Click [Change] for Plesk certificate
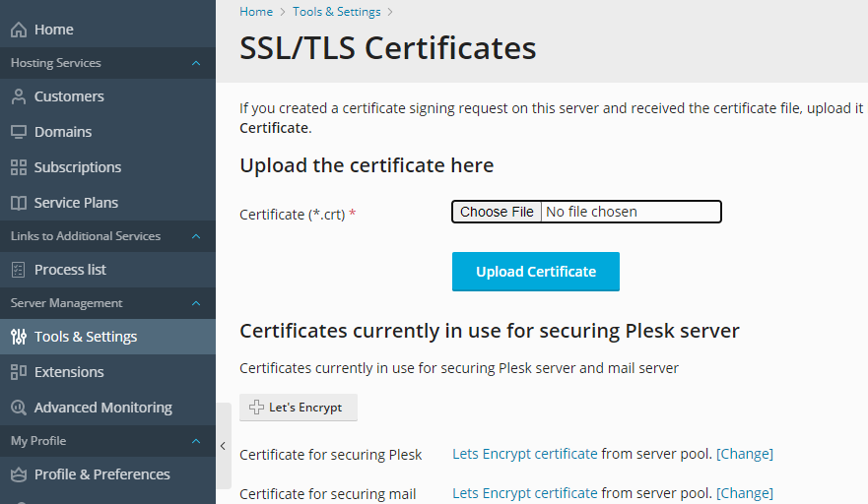The width and height of the screenshot is (868, 504). [745, 454]
